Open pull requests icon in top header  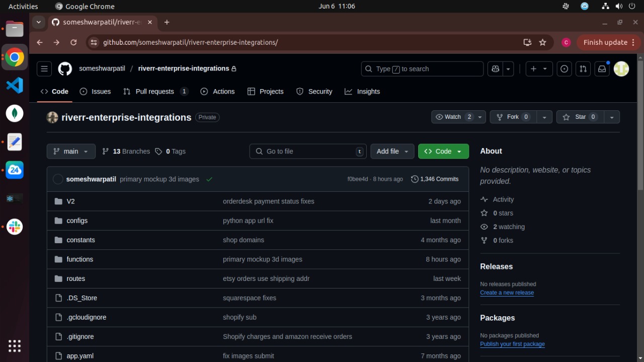coord(583,69)
